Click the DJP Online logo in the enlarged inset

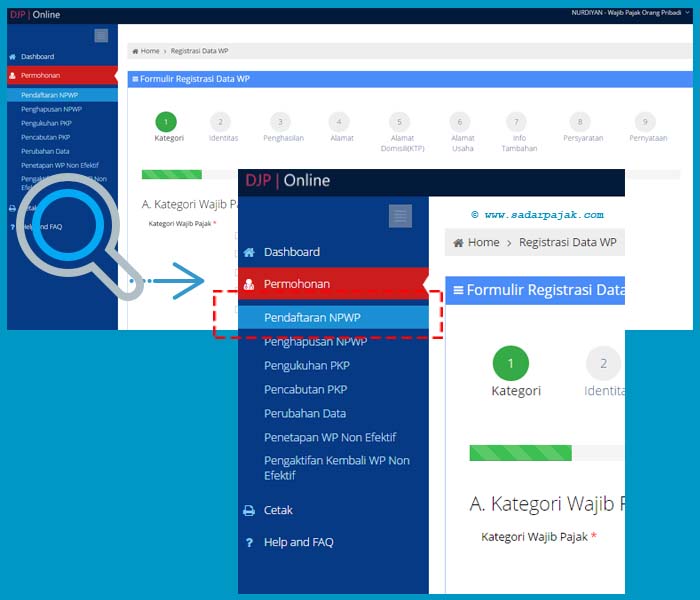pyautogui.click(x=288, y=180)
